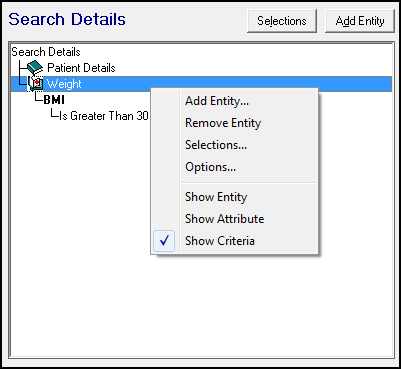Select the Is Greater Than 30 criterion
The width and height of the screenshot is (401, 369).
pos(104,116)
